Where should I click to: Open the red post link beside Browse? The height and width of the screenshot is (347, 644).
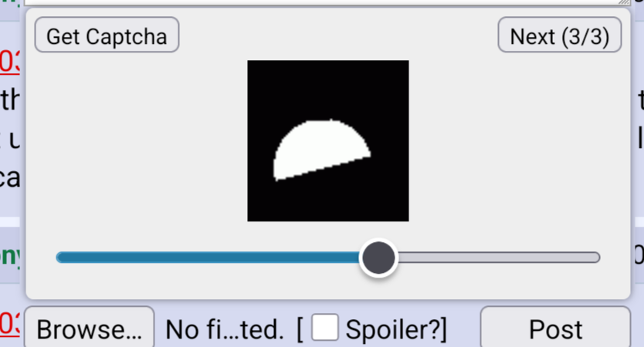[10, 324]
